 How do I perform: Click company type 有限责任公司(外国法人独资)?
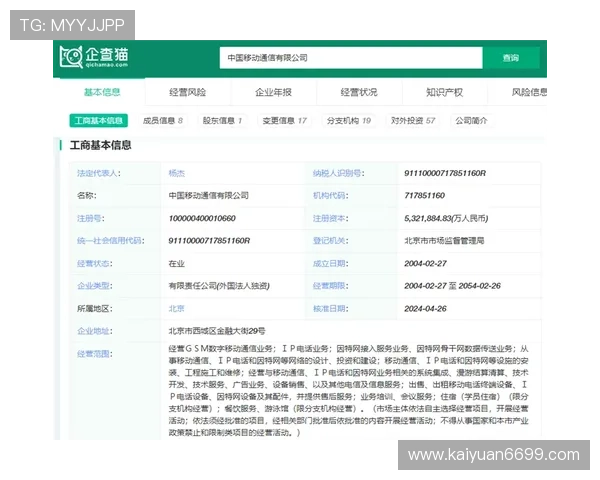[x=219, y=286]
